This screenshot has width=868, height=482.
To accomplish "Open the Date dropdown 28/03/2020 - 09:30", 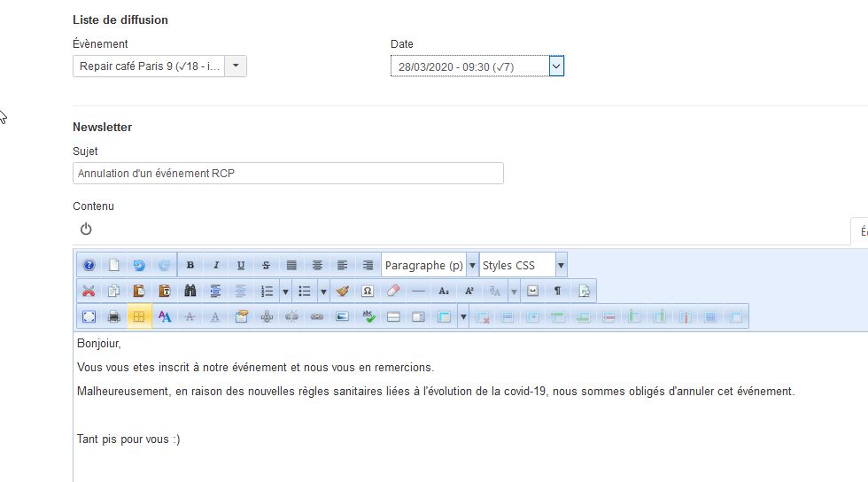I will 477,66.
